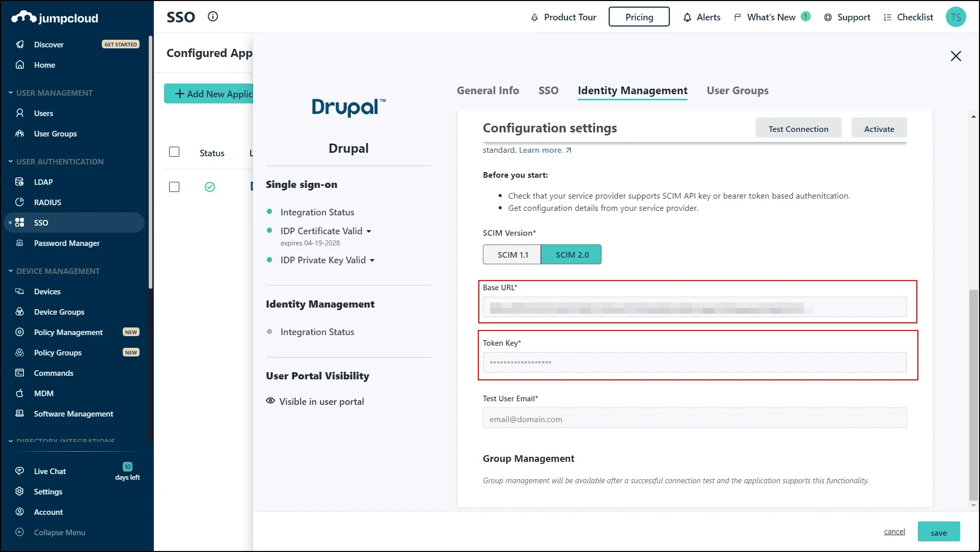Open Settings in sidebar
The height and width of the screenshot is (552, 980).
coord(48,491)
